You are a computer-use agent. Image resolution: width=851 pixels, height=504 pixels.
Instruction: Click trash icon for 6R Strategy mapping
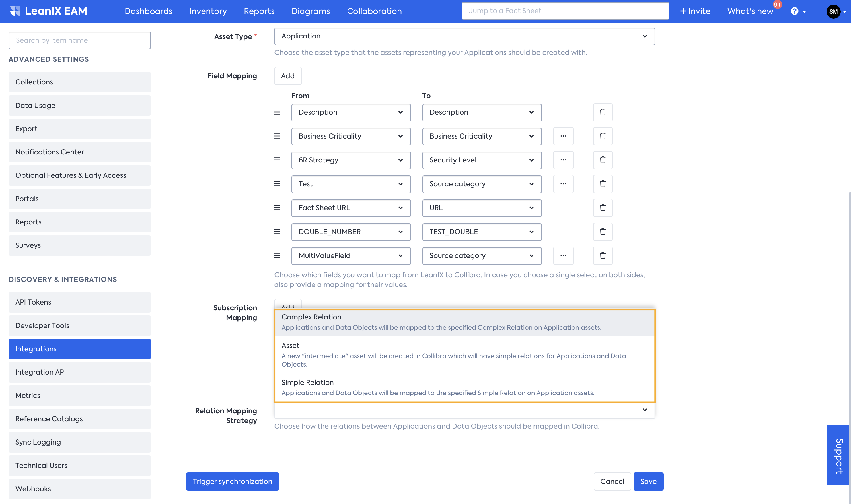(x=602, y=160)
